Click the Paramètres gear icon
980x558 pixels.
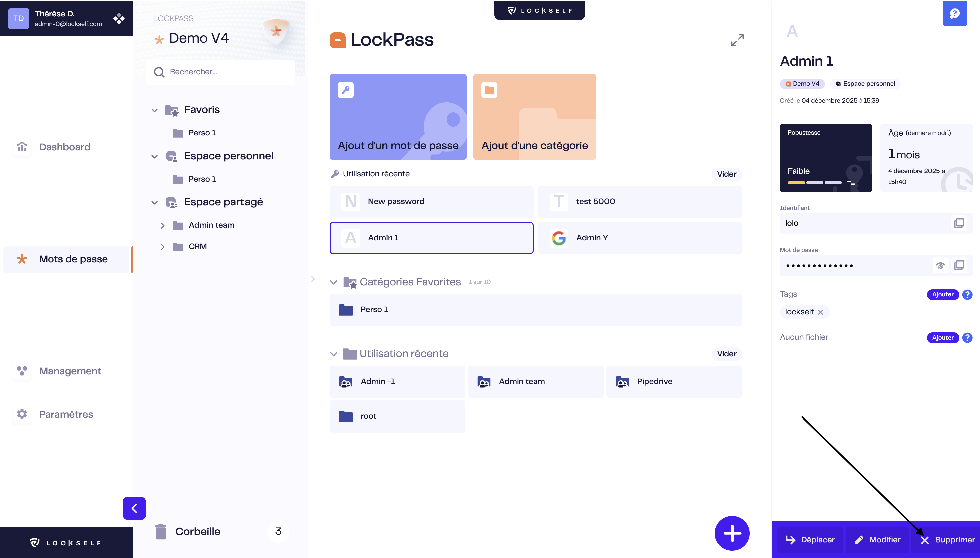pyautogui.click(x=22, y=414)
